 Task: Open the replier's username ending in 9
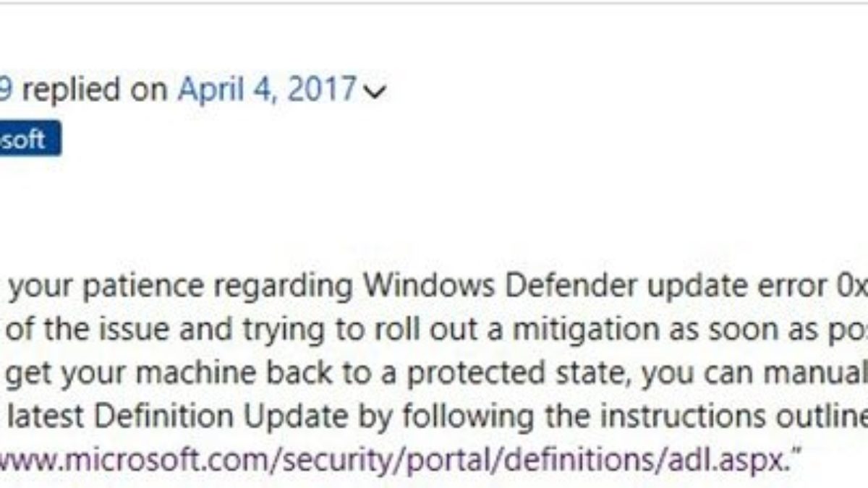point(7,90)
